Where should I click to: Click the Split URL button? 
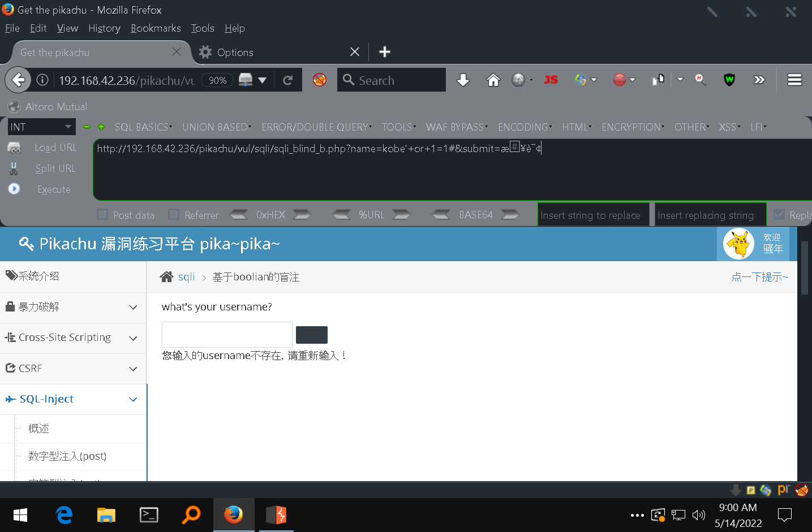click(x=55, y=168)
